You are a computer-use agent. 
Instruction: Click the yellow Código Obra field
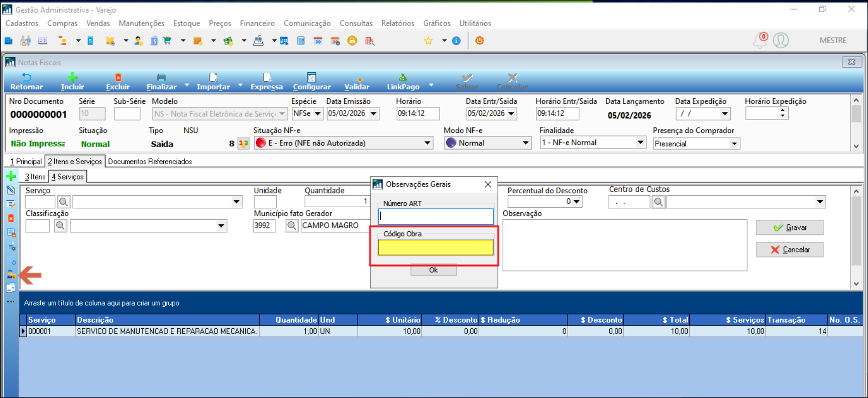436,247
